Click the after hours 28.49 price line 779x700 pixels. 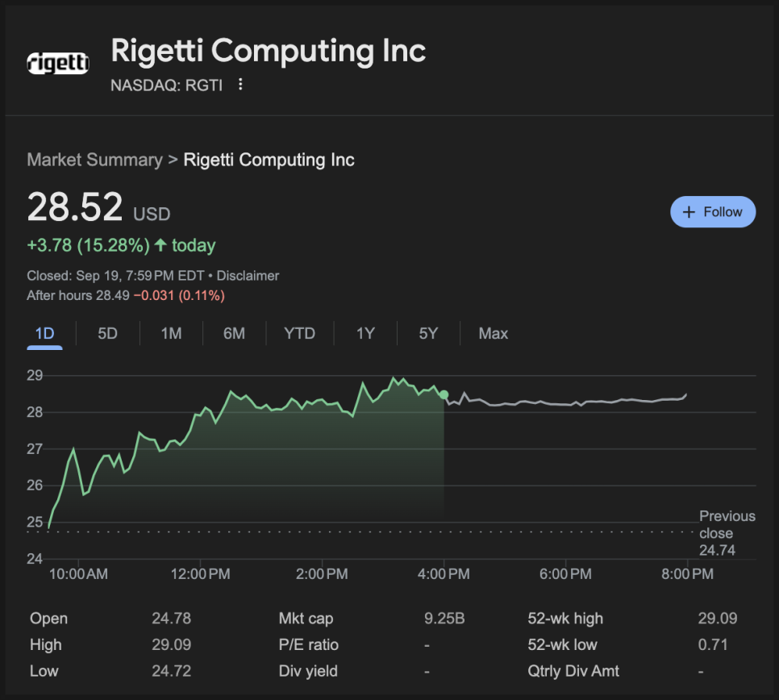[x=126, y=296]
